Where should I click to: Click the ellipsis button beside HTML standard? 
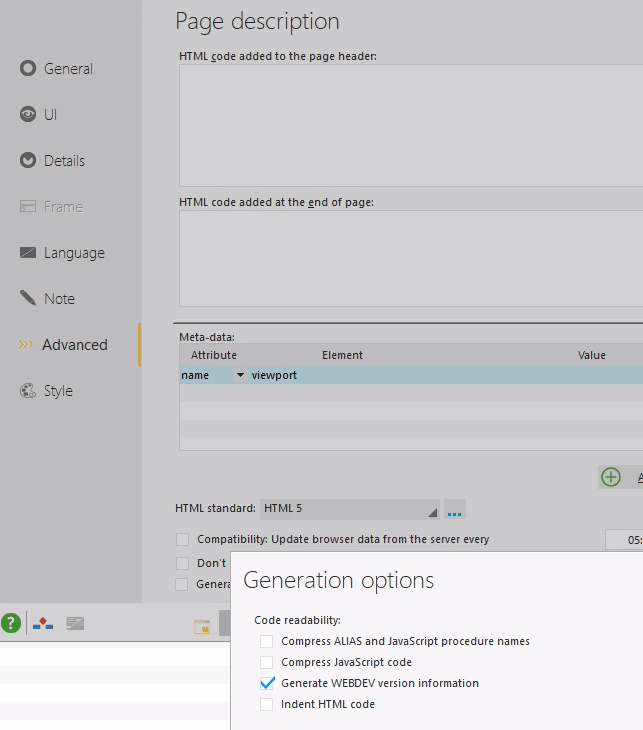[x=455, y=510]
